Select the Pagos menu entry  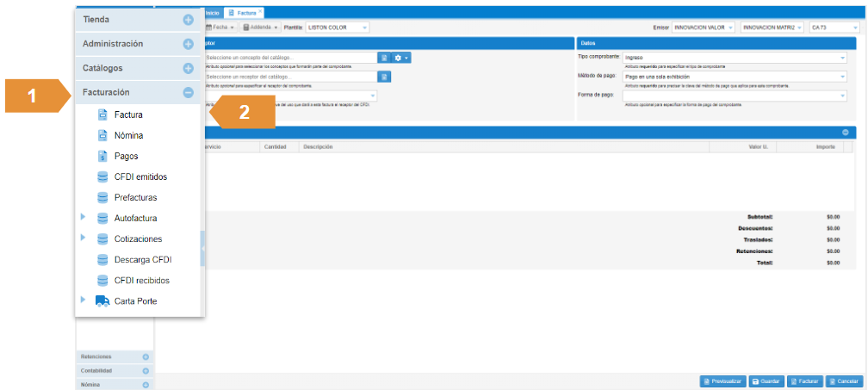[126, 156]
